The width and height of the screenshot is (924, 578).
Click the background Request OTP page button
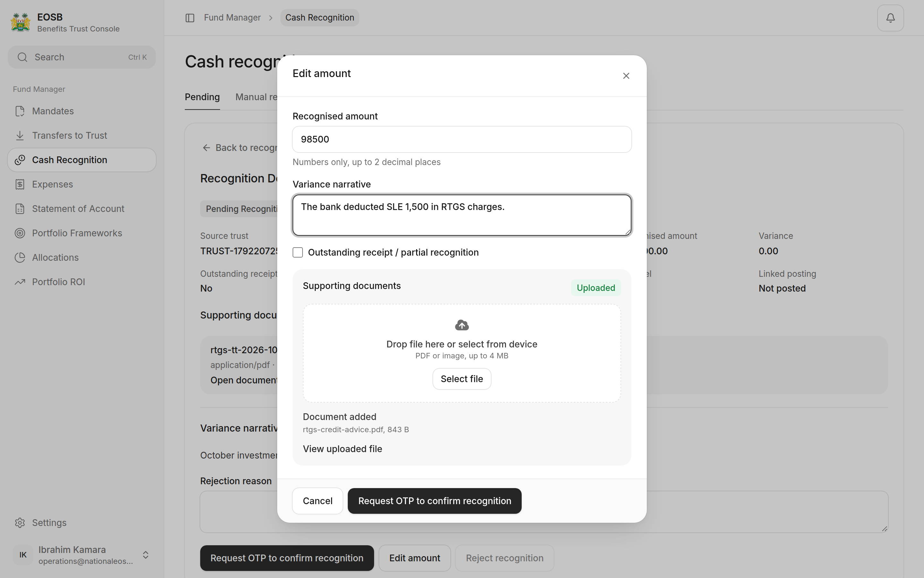tap(287, 558)
